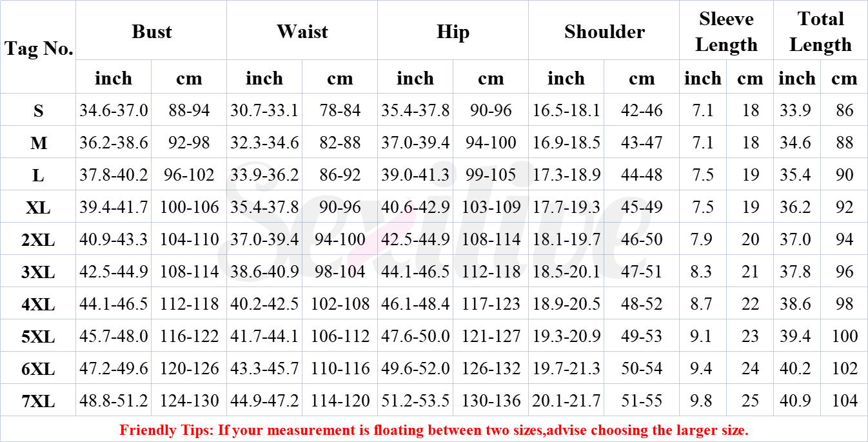
Task: Click the Friendly Tips note at the bottom
Action: click(x=434, y=430)
